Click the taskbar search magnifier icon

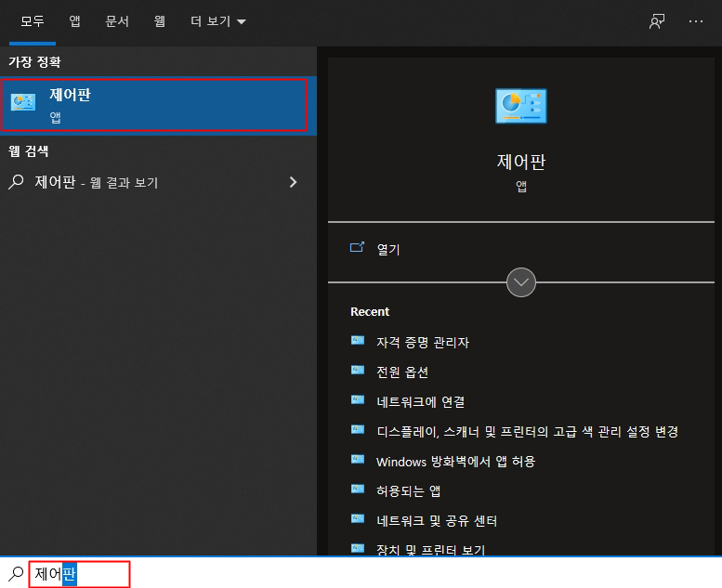(16, 574)
